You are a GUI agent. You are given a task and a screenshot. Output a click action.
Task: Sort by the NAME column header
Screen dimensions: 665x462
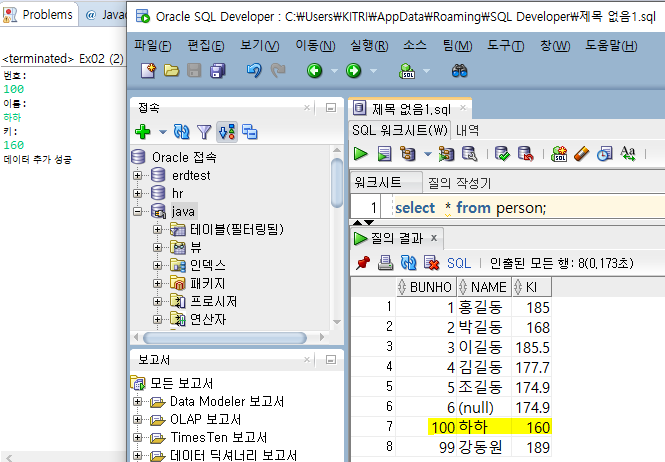click(484, 287)
